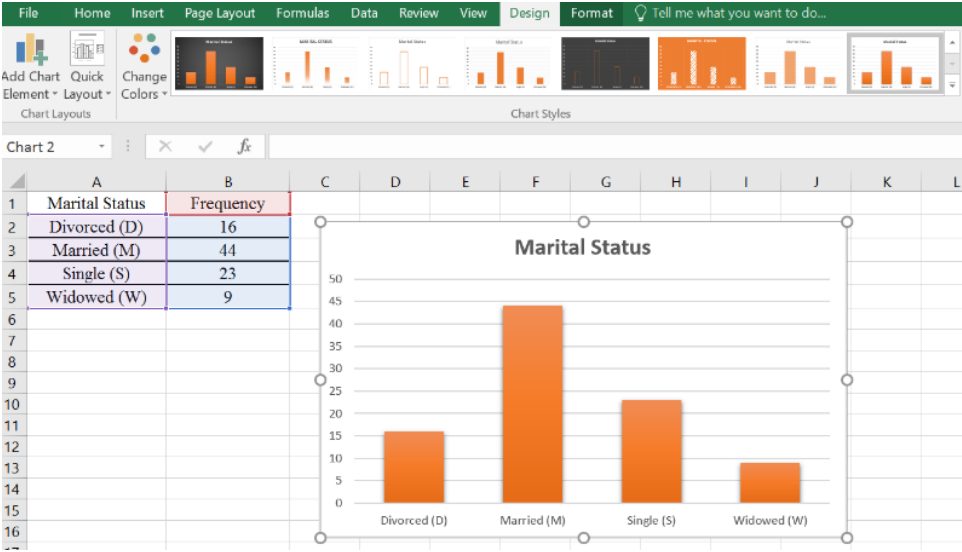This screenshot has height=552, width=962.
Task: Click the Single (S) cell
Action: [96, 274]
